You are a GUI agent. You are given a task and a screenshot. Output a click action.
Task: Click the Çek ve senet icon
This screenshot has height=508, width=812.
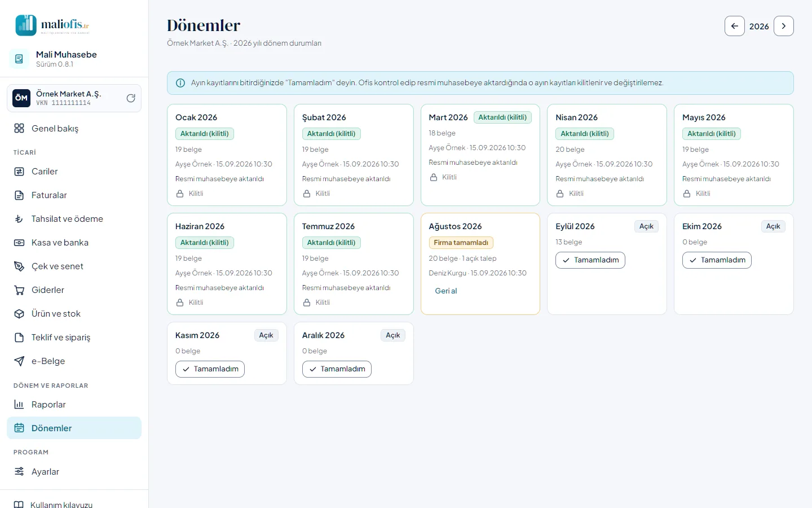[x=19, y=266]
